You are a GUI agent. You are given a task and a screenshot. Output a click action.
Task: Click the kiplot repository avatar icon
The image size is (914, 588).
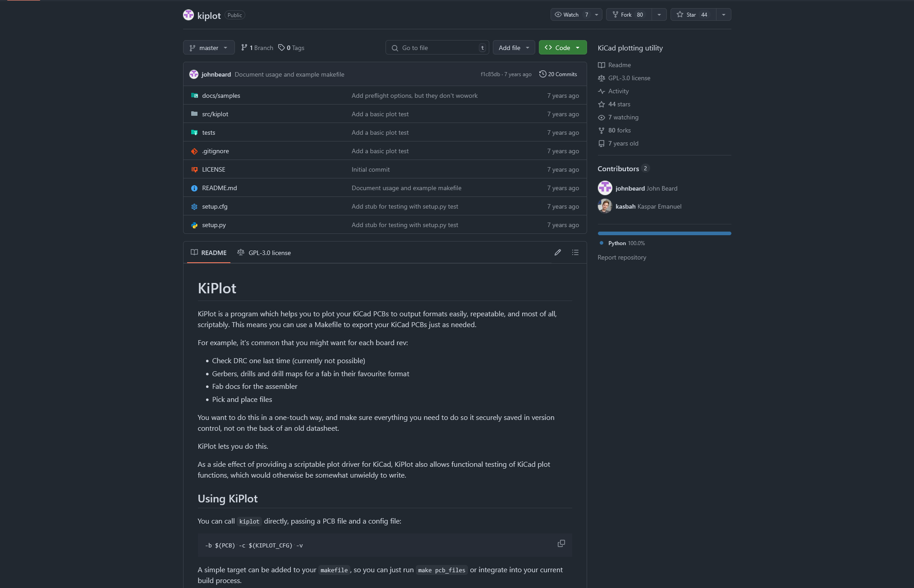point(188,15)
